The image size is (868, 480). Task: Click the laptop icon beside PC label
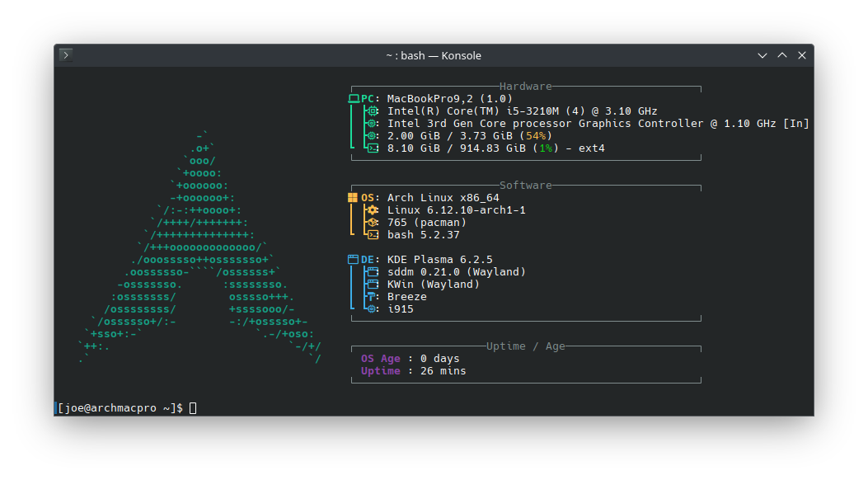coord(354,99)
